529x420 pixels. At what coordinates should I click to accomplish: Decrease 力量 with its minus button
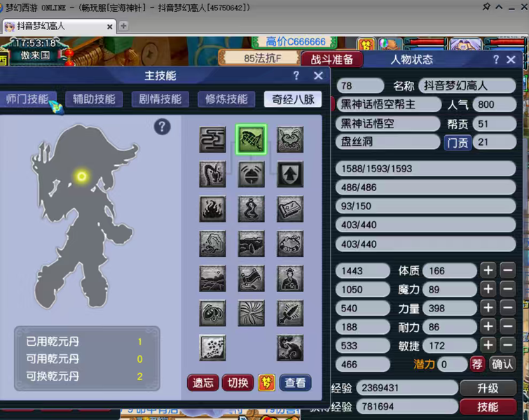tap(508, 308)
